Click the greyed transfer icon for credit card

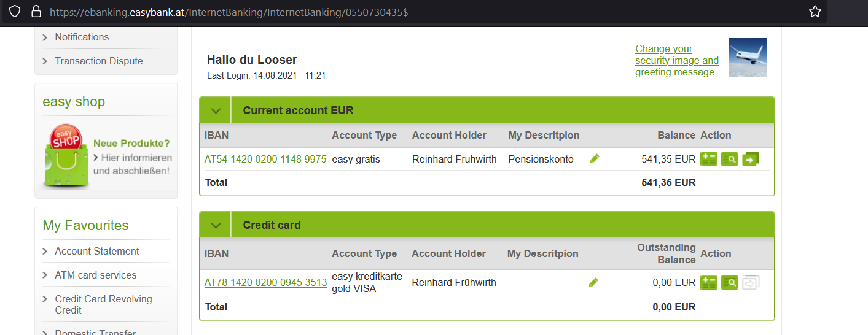point(751,283)
